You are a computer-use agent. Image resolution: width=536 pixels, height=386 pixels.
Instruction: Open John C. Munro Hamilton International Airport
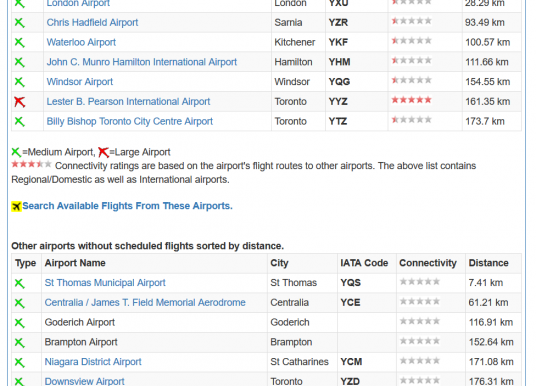[x=142, y=62]
